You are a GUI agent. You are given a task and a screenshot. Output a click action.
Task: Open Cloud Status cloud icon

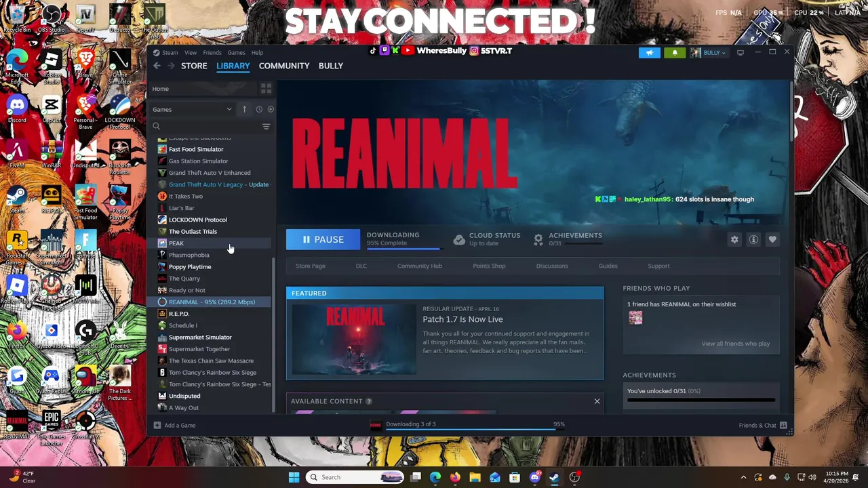(x=459, y=240)
